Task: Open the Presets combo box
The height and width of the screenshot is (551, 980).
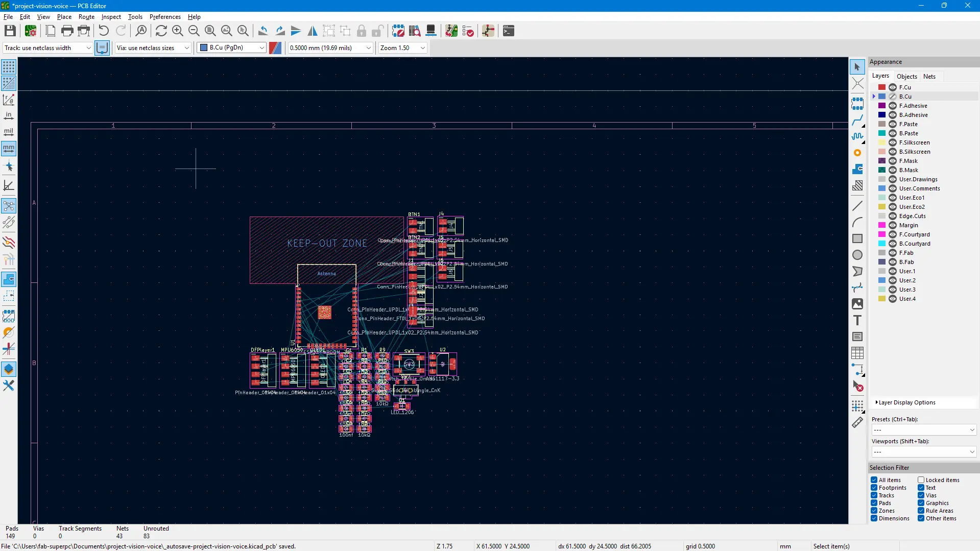Action: (x=923, y=430)
